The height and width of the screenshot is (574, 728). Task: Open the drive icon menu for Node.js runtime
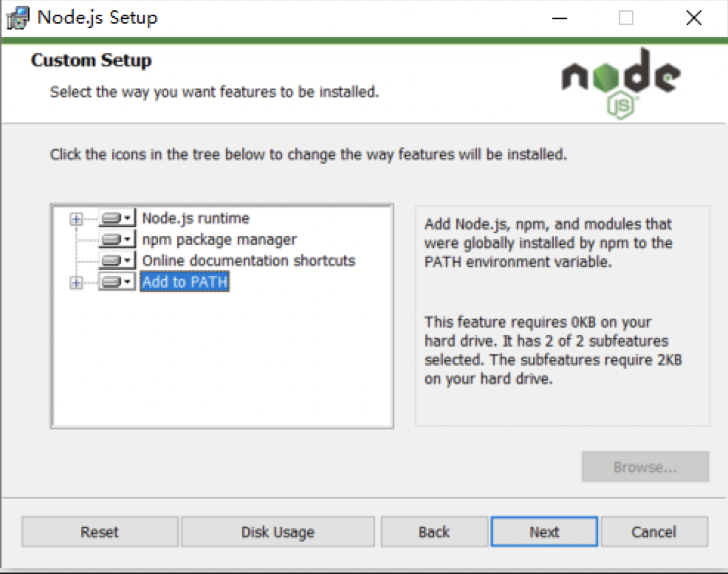coord(116,218)
